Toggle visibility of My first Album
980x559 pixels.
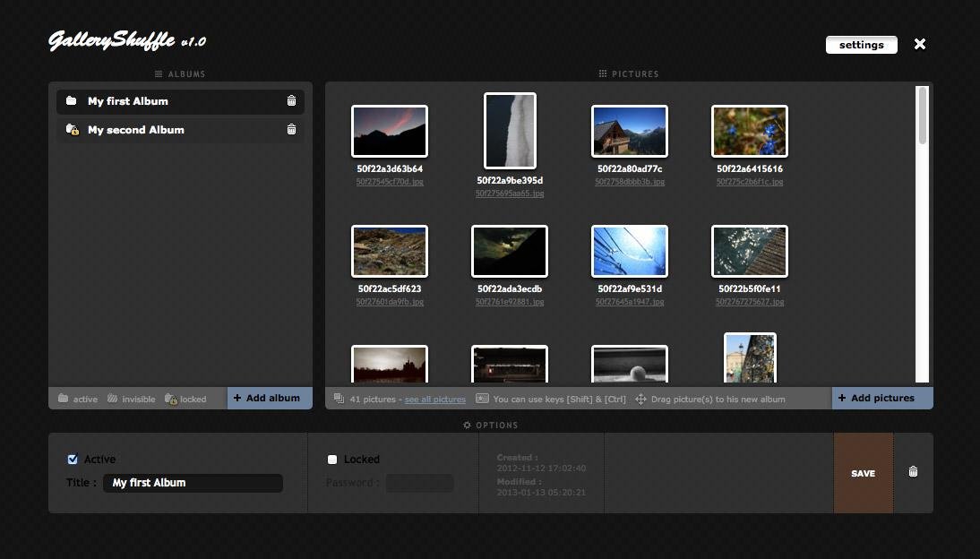[x=72, y=100]
